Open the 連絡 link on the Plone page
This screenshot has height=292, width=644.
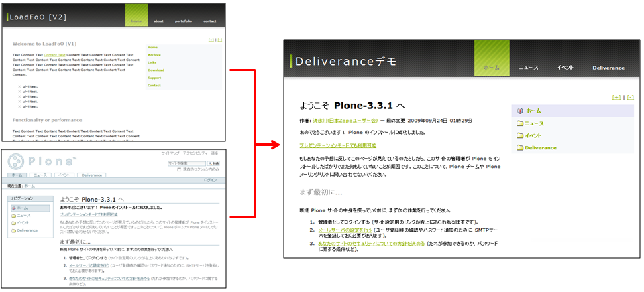(215, 153)
